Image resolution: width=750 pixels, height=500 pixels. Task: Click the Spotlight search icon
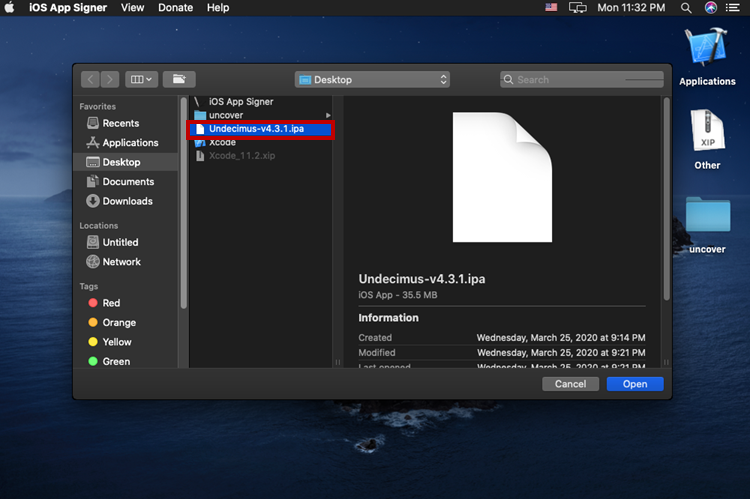(686, 8)
